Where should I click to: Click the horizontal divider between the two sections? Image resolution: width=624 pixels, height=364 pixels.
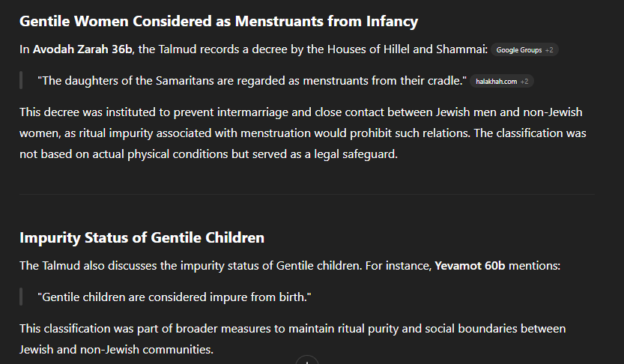click(x=307, y=194)
